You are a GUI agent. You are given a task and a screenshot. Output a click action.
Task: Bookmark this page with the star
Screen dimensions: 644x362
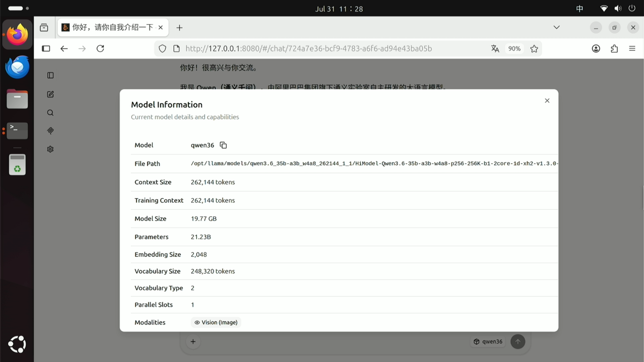coord(534,49)
